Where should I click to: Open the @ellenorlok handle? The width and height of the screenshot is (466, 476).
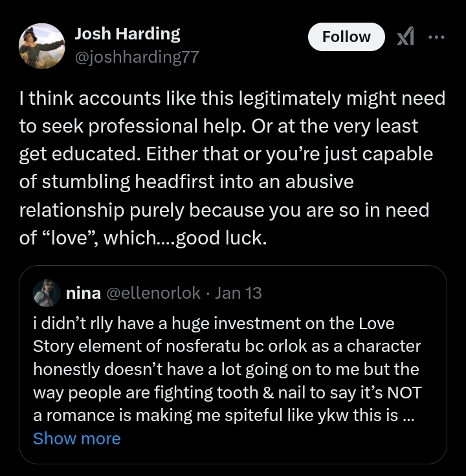(x=153, y=293)
